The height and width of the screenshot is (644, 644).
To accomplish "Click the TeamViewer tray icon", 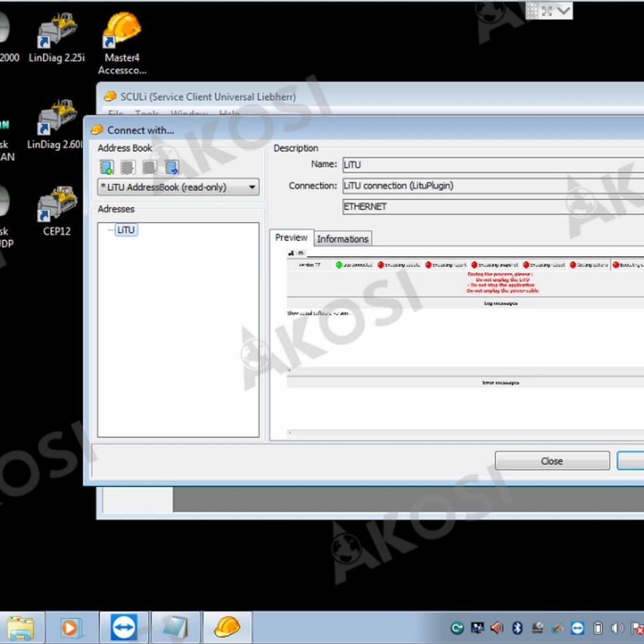I will [578, 628].
